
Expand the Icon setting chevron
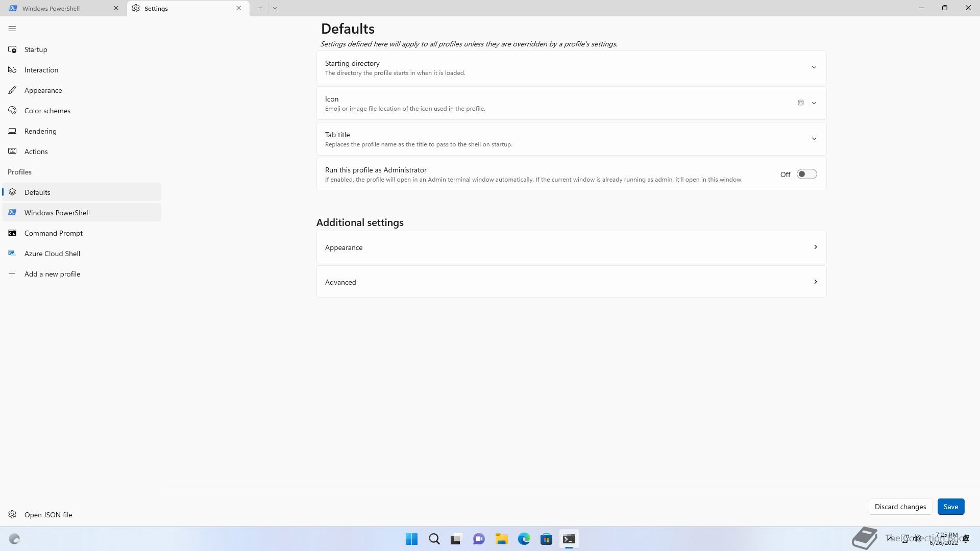(x=814, y=103)
